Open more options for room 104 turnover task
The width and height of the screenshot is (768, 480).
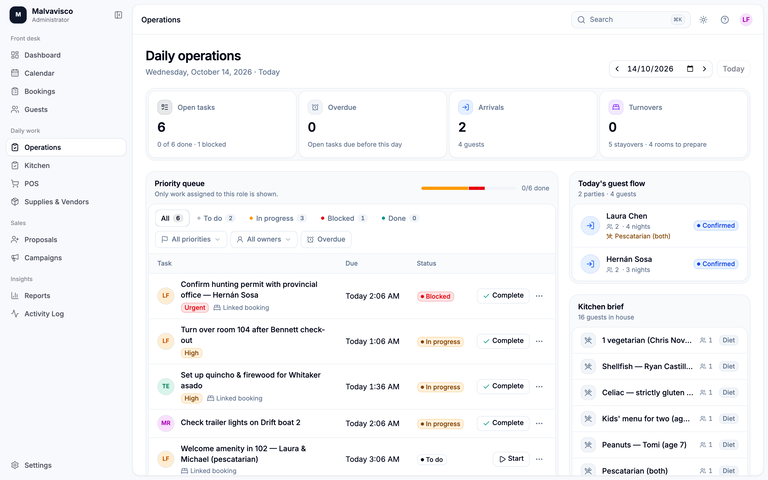click(x=539, y=341)
